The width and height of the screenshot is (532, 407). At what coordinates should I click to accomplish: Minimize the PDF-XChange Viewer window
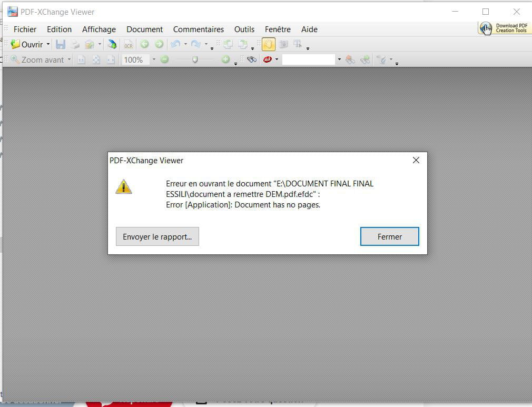point(455,12)
